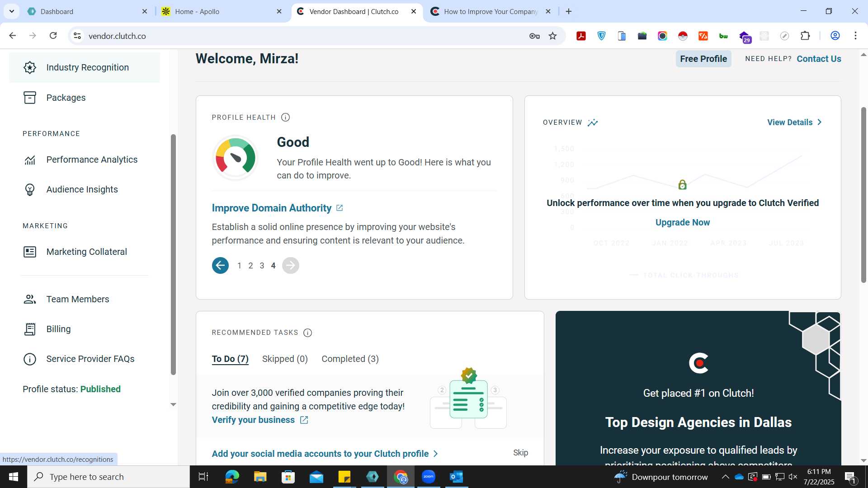This screenshot has width=868, height=488.
Task: Click the Profile Health gauge graphic
Action: click(235, 158)
